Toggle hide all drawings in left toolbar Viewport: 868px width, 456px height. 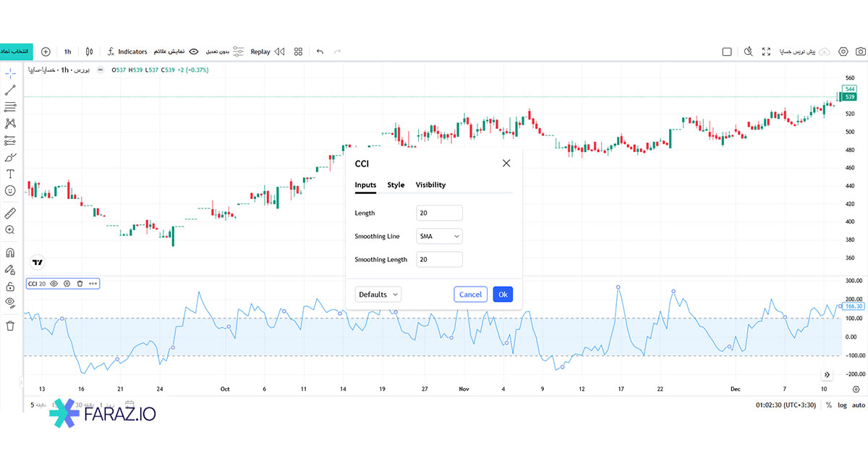pos(10,302)
